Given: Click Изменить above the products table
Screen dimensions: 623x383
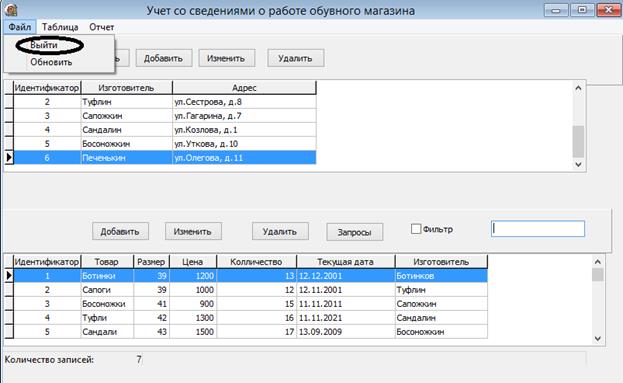Looking at the screenshot, I should [x=193, y=231].
